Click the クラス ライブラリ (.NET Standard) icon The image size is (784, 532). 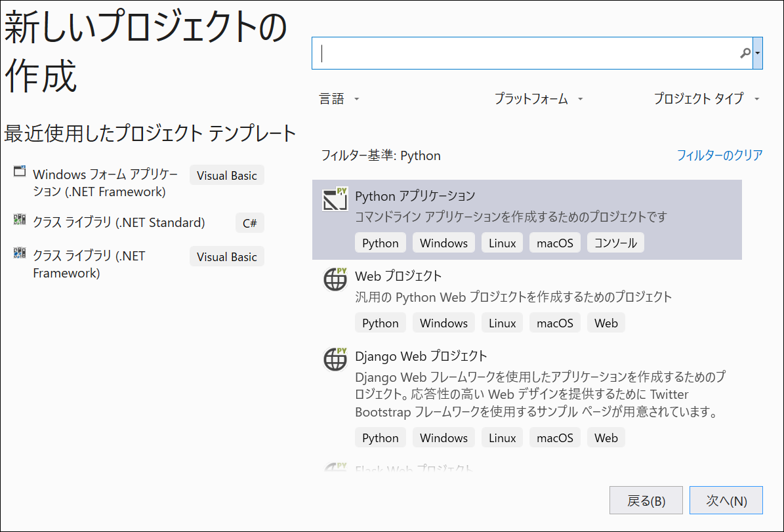[20, 220]
